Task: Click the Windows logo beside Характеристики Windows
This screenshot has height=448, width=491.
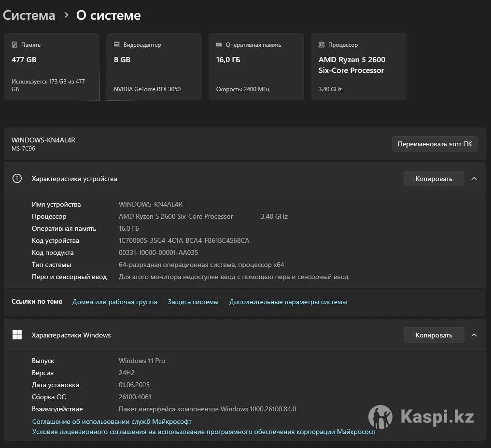Action: (x=17, y=335)
